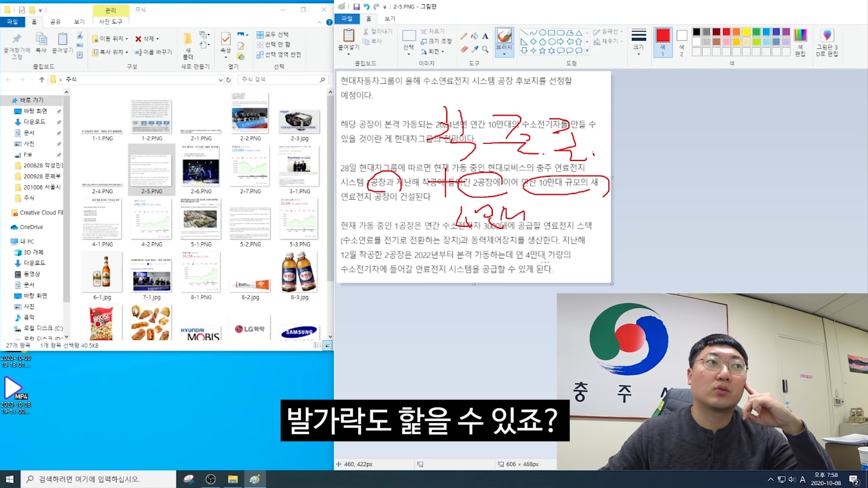Open address bar history dropdown in Explorer
868x488 pixels.
coord(220,80)
